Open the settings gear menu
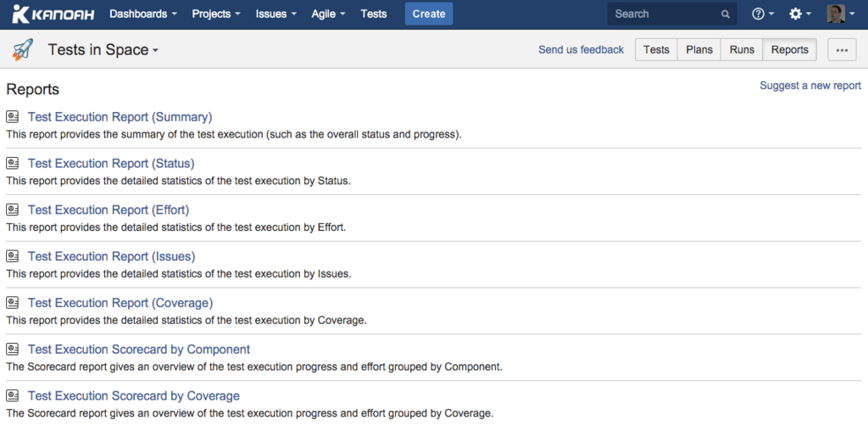The height and width of the screenshot is (426, 868). coord(800,14)
